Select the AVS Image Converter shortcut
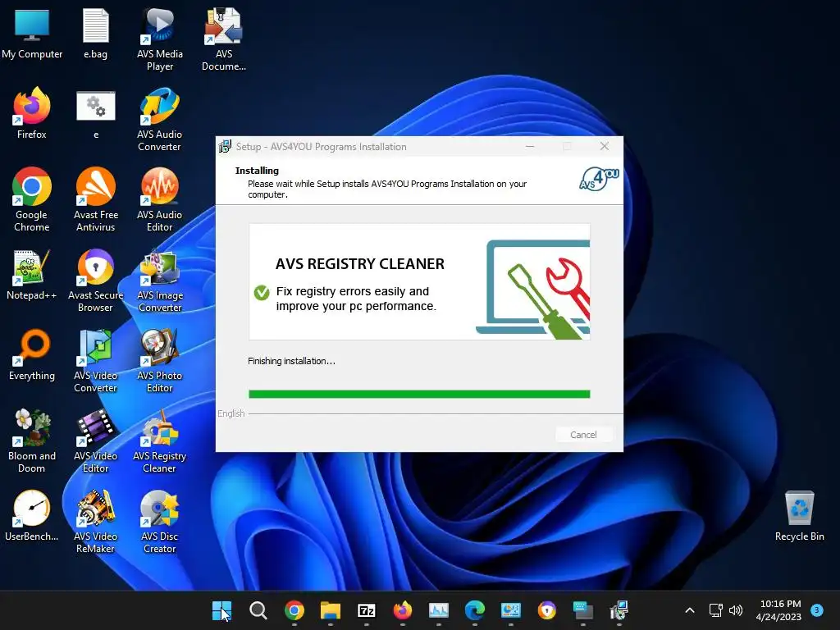Image resolution: width=840 pixels, height=630 pixels. point(160,281)
